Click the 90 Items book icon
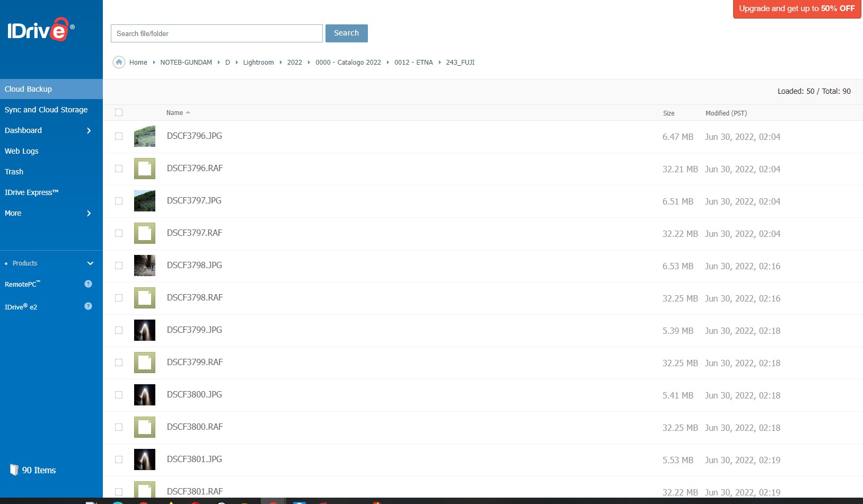 tap(14, 470)
